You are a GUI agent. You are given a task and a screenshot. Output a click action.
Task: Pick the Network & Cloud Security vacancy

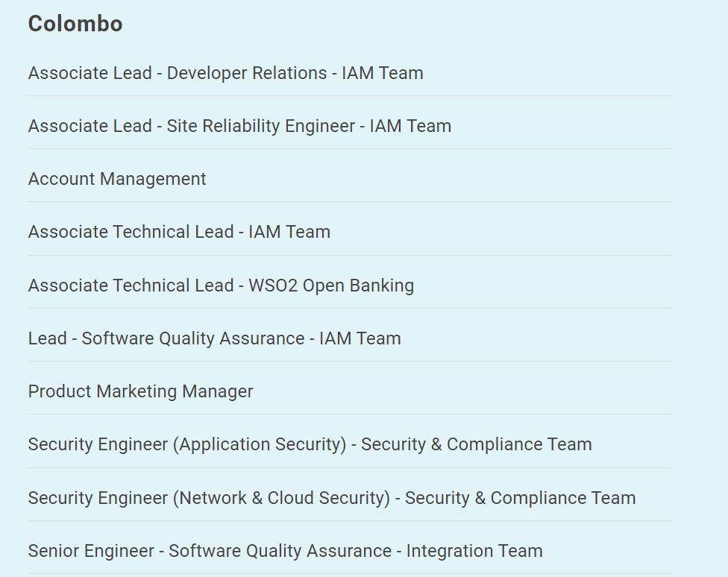coord(332,498)
